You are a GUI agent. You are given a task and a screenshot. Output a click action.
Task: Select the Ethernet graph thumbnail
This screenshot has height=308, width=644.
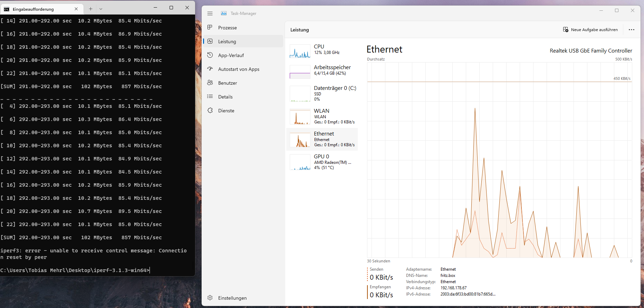click(x=300, y=139)
